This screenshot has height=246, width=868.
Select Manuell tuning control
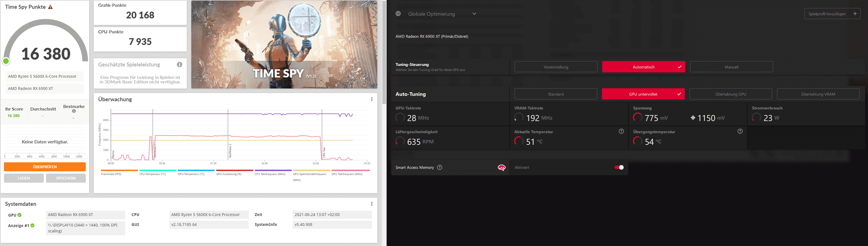click(x=731, y=67)
